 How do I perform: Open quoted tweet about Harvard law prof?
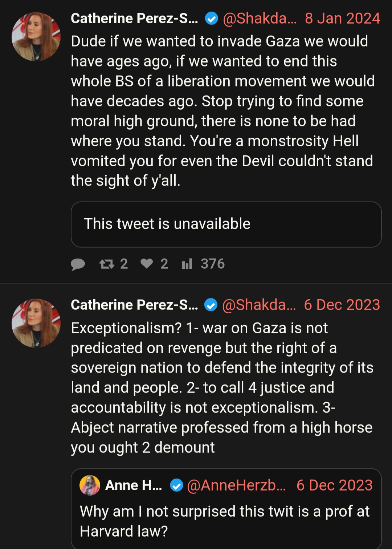coord(226,509)
